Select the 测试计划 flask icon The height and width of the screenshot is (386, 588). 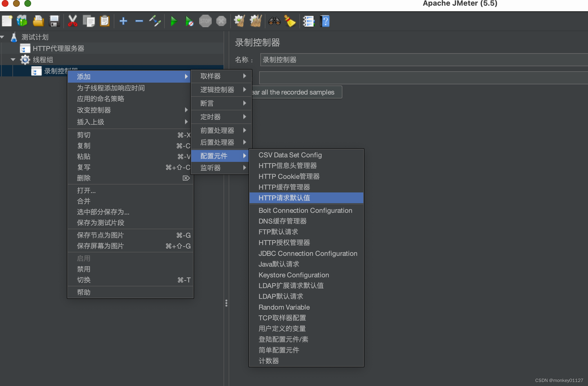14,37
